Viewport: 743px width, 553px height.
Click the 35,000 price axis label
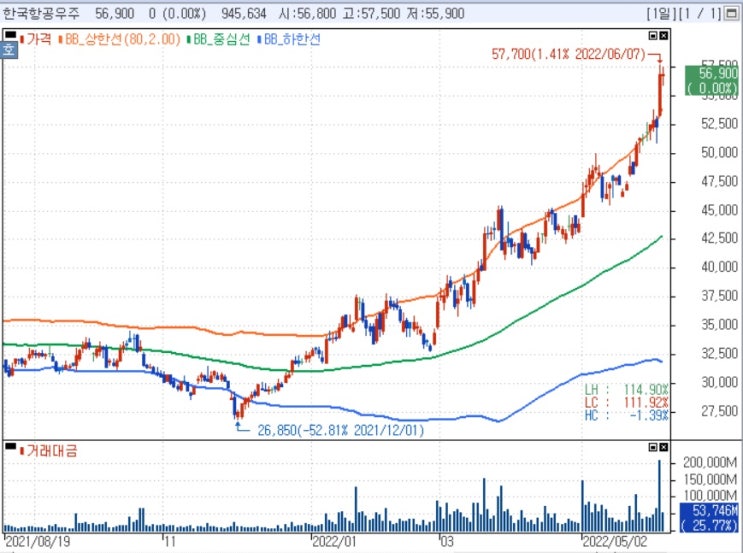tap(719, 325)
